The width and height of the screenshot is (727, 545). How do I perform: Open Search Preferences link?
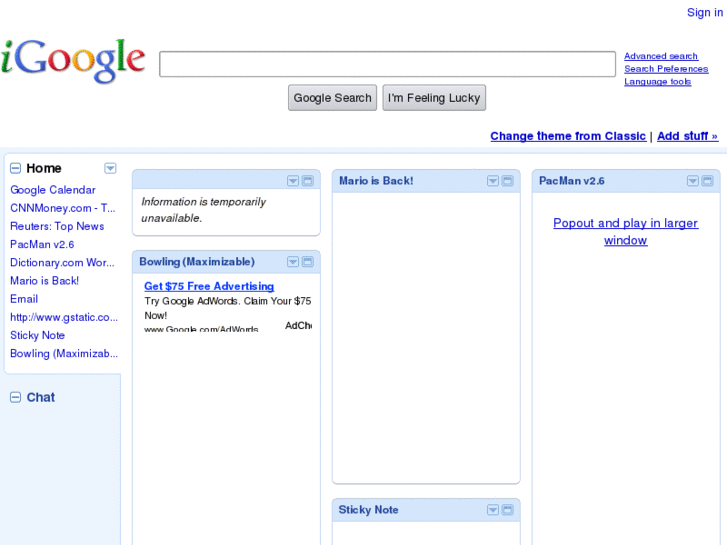pos(666,69)
